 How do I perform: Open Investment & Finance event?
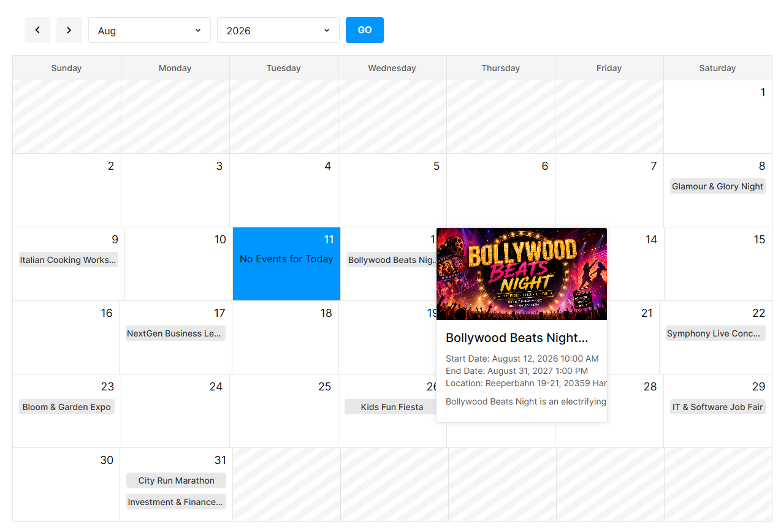coord(177,502)
